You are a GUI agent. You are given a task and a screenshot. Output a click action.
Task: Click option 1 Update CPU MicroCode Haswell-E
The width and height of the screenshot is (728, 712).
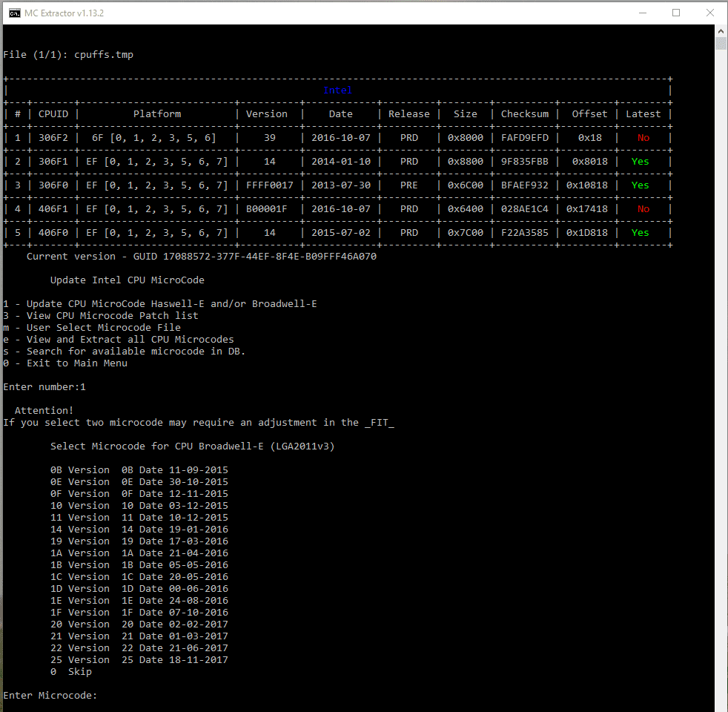160,304
